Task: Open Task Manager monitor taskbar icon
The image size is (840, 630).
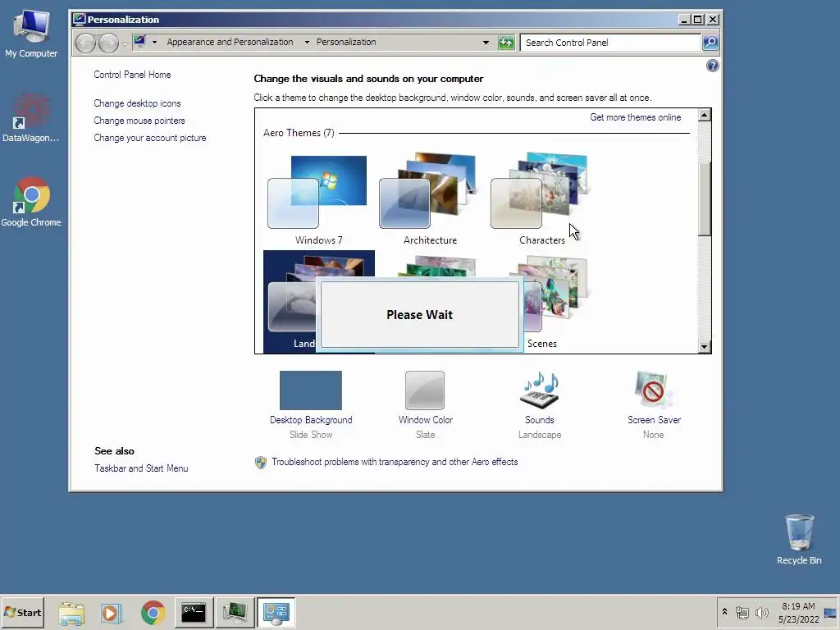Action: [x=235, y=612]
